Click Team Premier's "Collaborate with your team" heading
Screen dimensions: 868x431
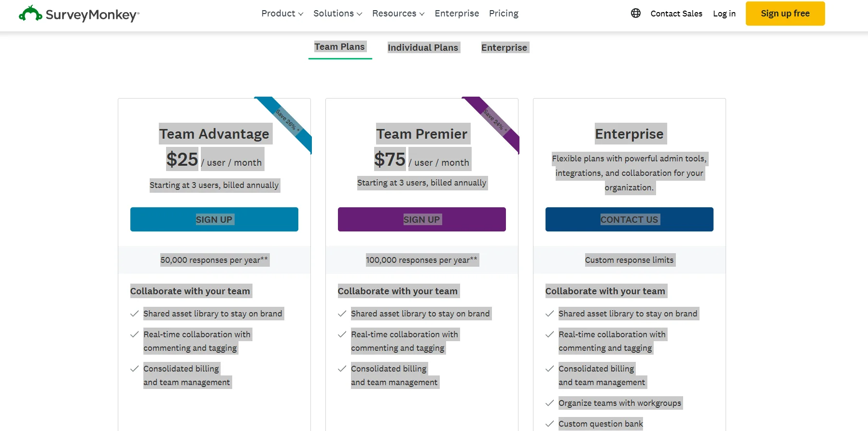[398, 291]
